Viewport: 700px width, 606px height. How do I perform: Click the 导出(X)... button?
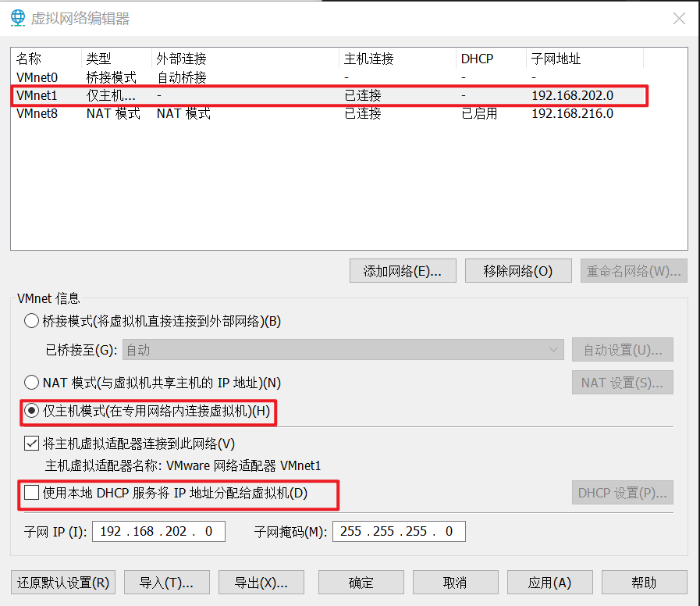coord(261,583)
